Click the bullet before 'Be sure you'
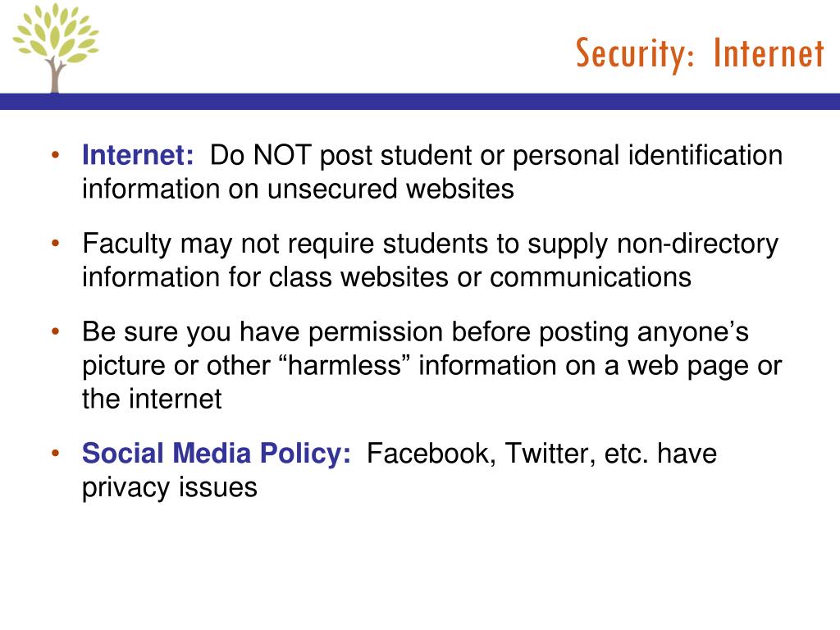Screen dimensions: 840x630 coord(55,332)
